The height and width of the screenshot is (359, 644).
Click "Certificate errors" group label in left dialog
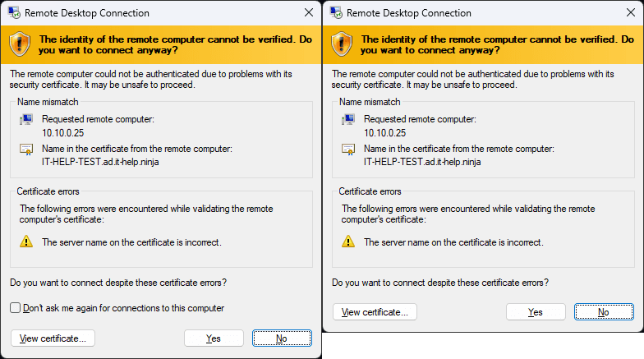[x=48, y=191]
